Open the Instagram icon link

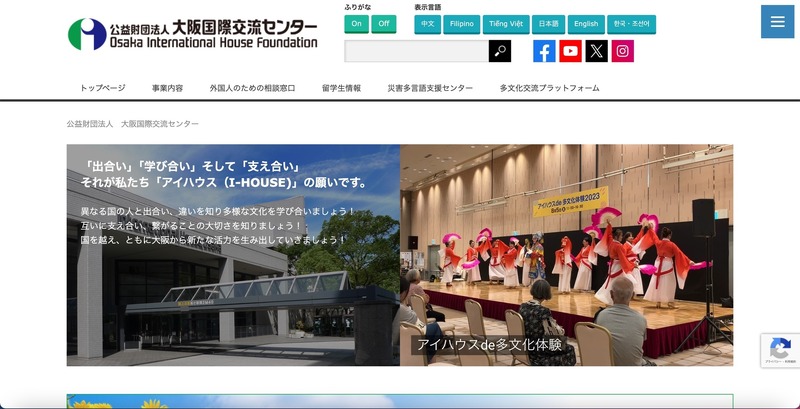[x=623, y=51]
